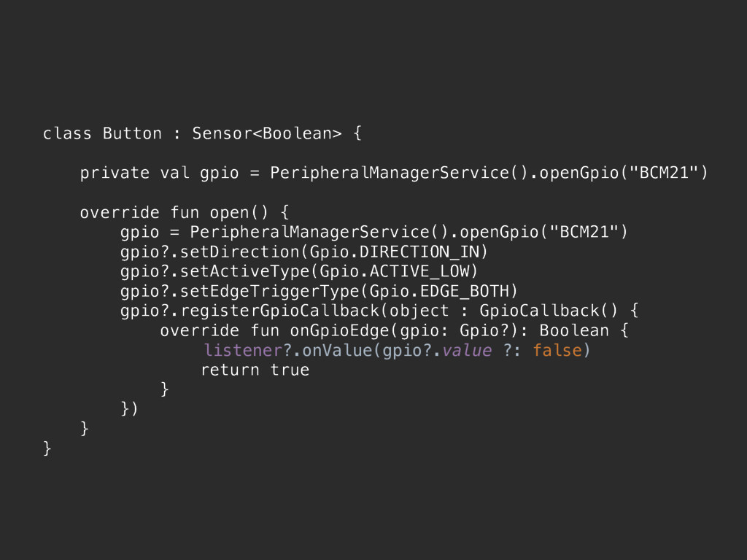Viewport: 747px width, 560px height.
Task: Click the 'class' keyword on first line
Action: [66, 133]
